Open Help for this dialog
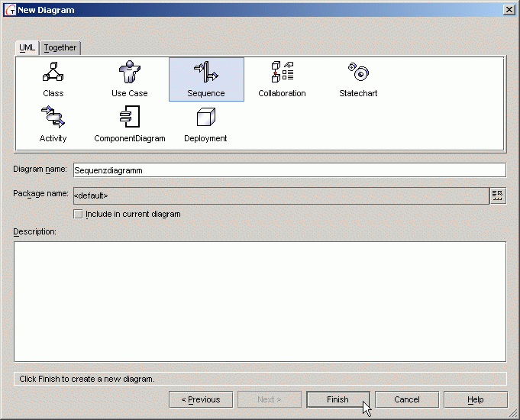The height and width of the screenshot is (420, 520). coord(475,399)
